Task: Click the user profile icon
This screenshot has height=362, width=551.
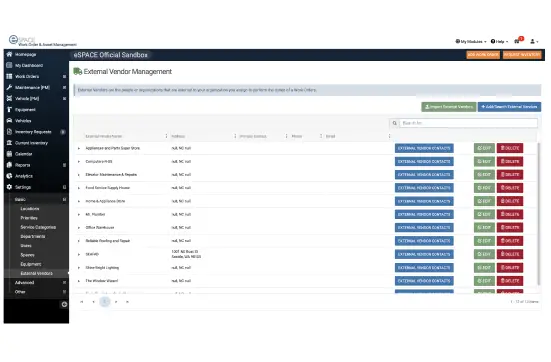Action: [534, 41]
